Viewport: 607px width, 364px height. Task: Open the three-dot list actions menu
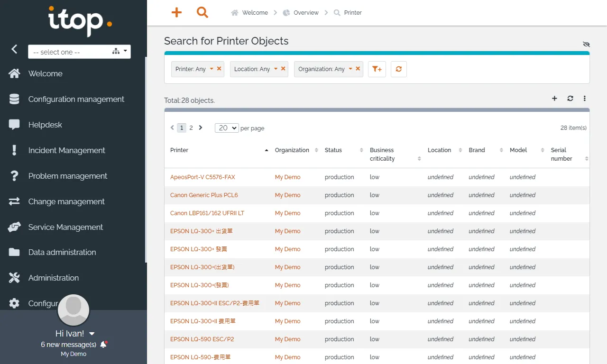tap(585, 99)
